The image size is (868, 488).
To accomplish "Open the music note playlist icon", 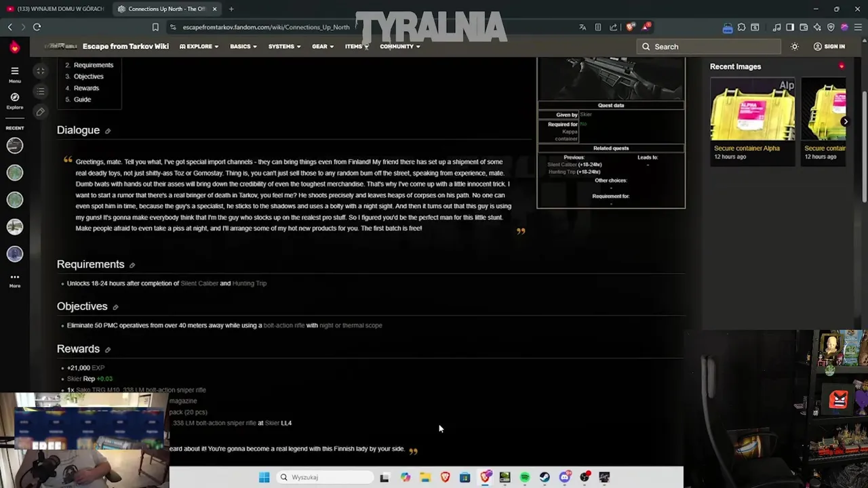I will [776, 27].
